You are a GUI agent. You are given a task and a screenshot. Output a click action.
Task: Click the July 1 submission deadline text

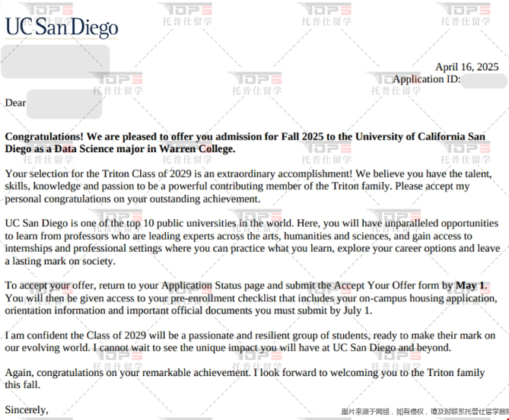[356, 310]
